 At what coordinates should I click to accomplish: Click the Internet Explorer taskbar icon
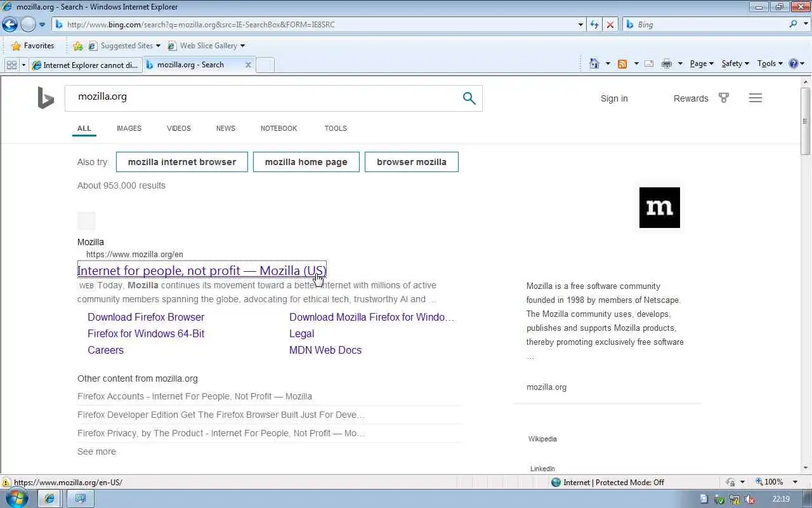pyautogui.click(x=49, y=498)
